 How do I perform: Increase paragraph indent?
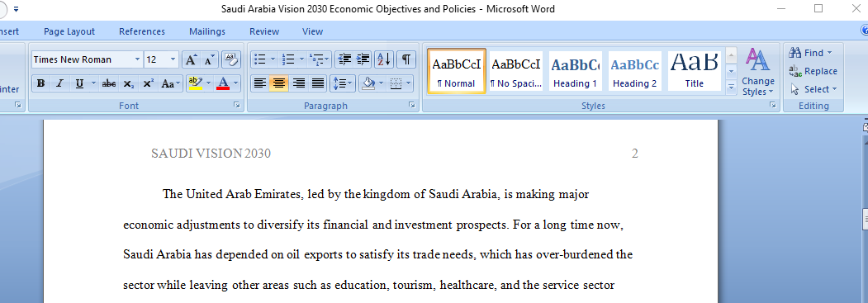coord(363,59)
